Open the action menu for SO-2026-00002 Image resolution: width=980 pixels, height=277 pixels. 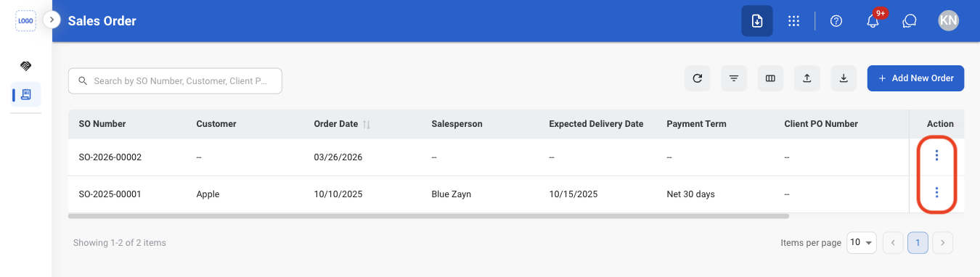937,155
